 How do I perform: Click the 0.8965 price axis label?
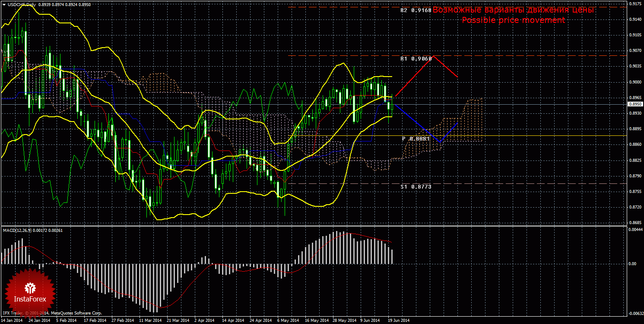click(634, 98)
